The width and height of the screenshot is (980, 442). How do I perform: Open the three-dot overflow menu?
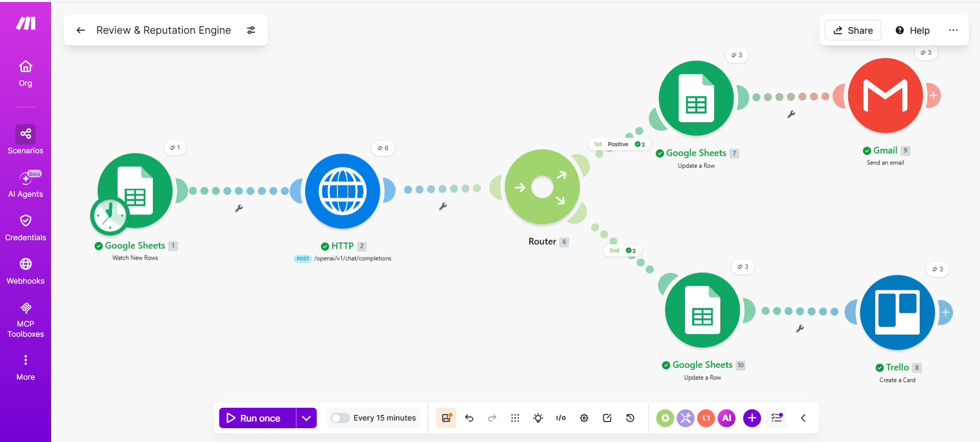click(x=953, y=30)
